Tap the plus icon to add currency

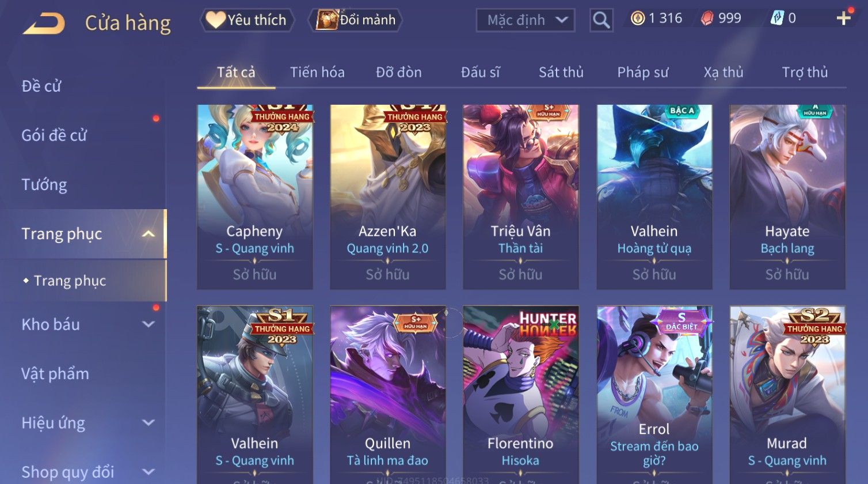click(x=843, y=18)
